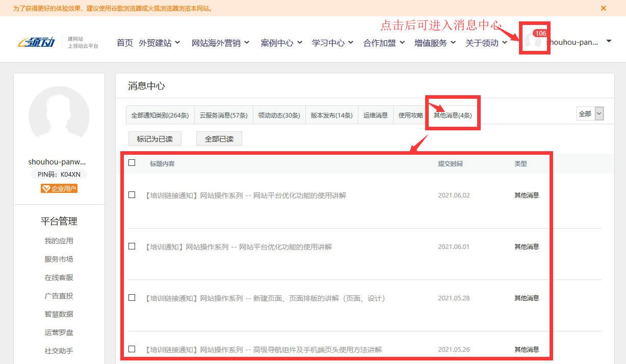Check the checkbox for the 2021.06.02 message

(x=132, y=194)
